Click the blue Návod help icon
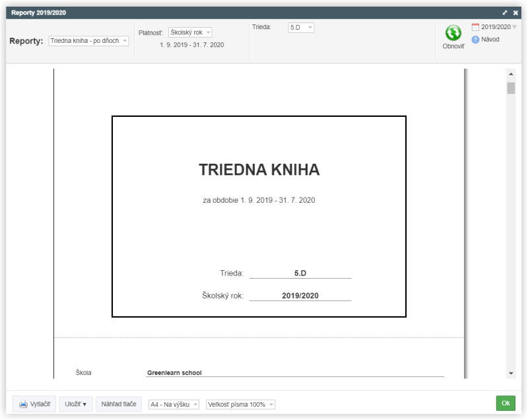The image size is (528, 420). [475, 40]
